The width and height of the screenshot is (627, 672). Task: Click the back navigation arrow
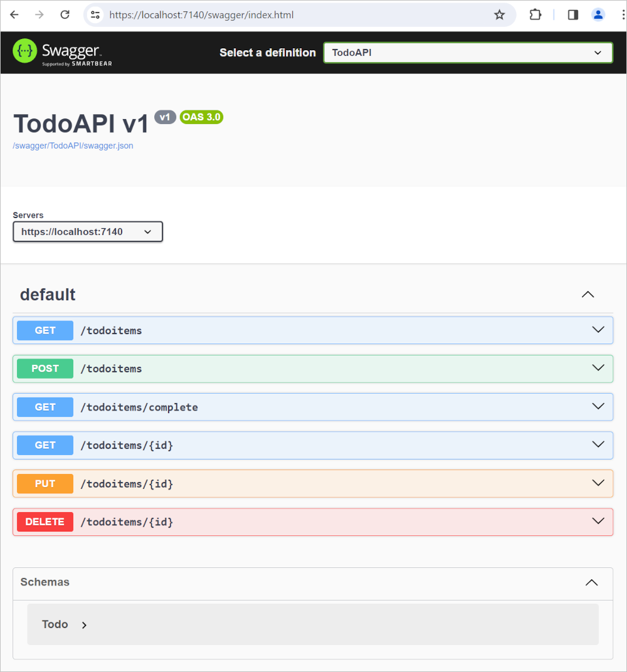pyautogui.click(x=14, y=14)
